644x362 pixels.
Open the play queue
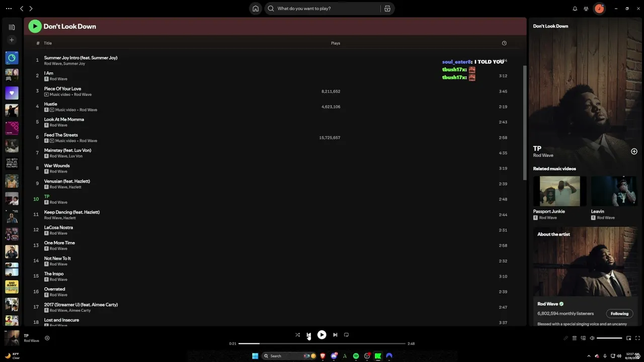(574, 338)
